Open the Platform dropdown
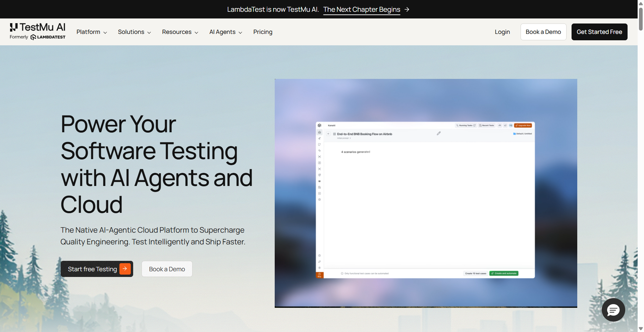The width and height of the screenshot is (644, 332). pyautogui.click(x=91, y=32)
